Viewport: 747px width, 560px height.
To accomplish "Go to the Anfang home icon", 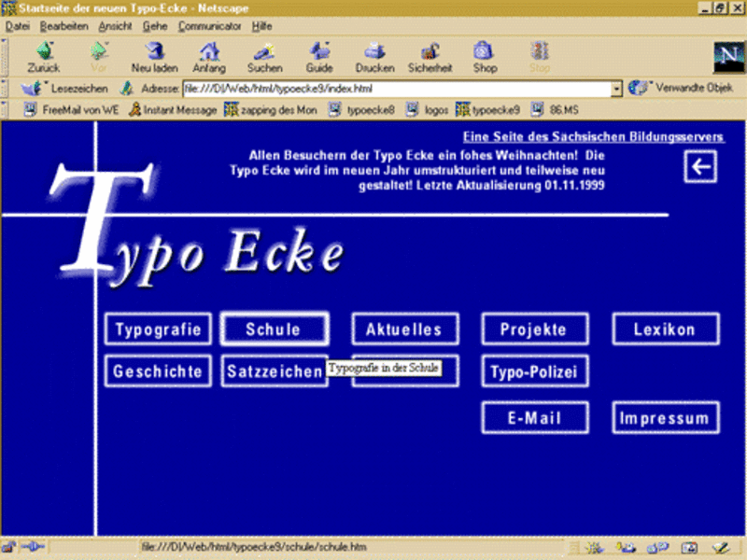I will (x=209, y=50).
